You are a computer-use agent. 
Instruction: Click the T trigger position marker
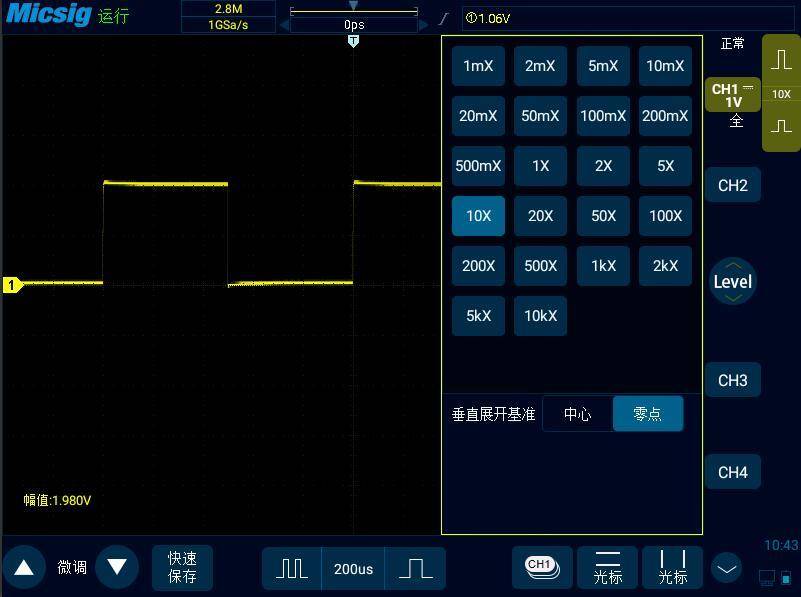tap(353, 41)
